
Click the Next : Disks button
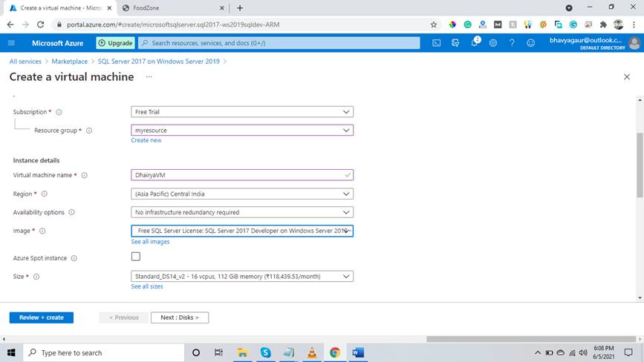(180, 317)
